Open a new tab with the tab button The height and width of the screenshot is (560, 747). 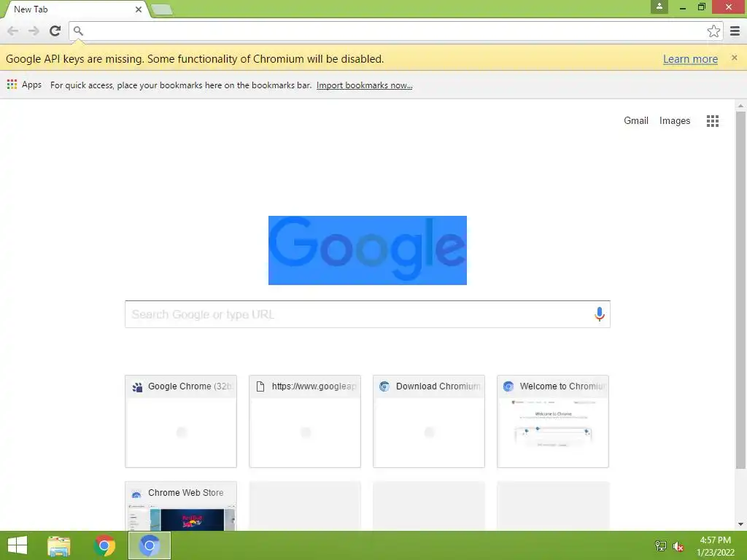pos(162,9)
